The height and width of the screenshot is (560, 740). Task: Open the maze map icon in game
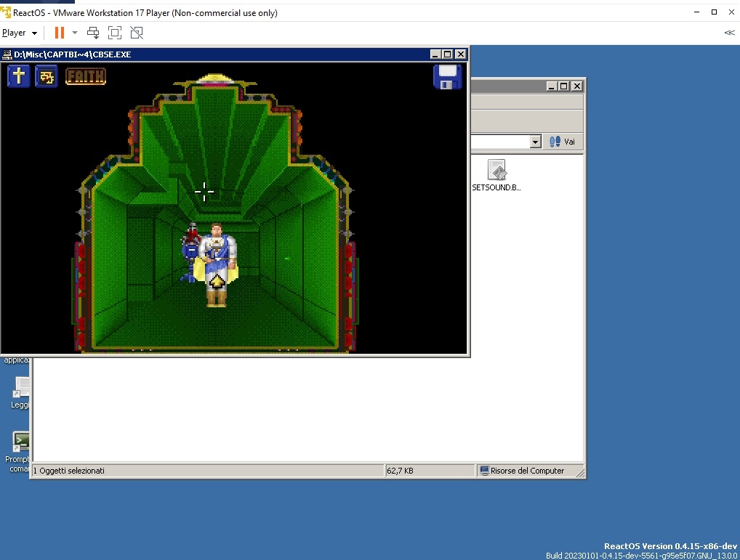coord(47,76)
